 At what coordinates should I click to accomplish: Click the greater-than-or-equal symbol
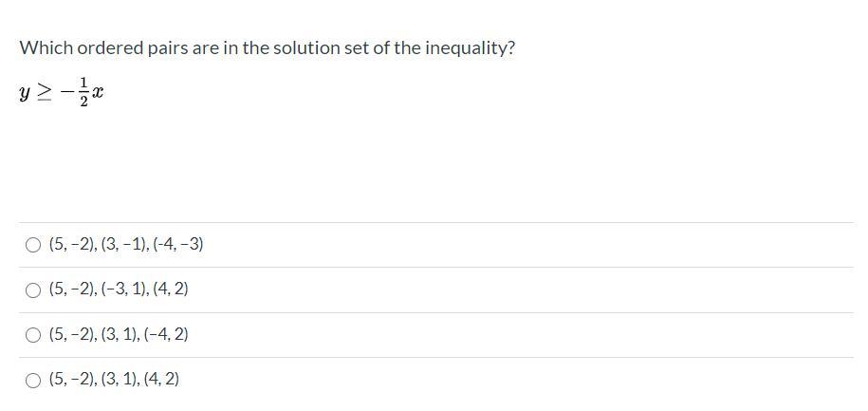point(46,94)
